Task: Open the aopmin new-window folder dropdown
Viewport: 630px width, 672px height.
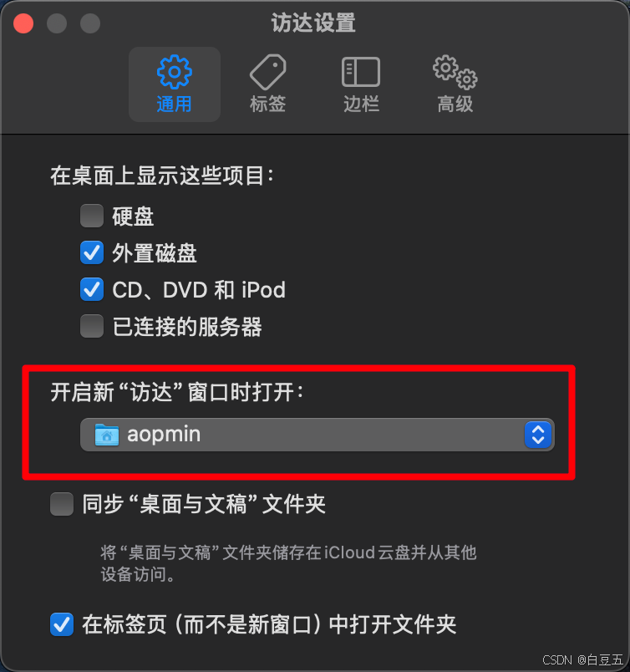Action: click(318, 435)
